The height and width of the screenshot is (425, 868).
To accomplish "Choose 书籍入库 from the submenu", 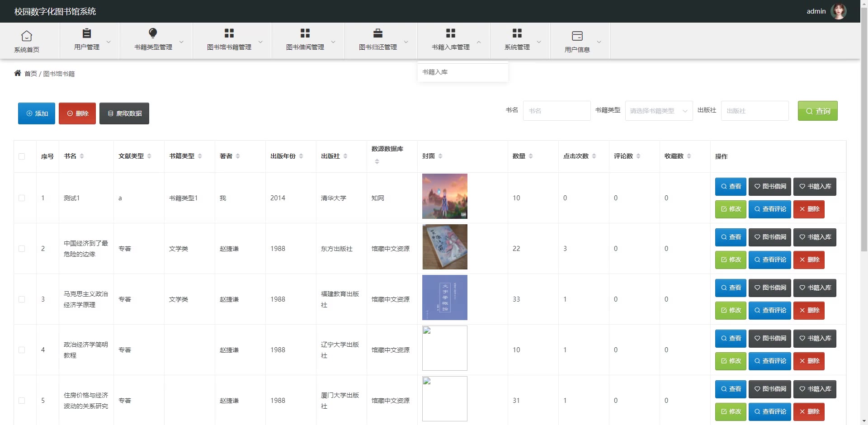I will coord(435,72).
